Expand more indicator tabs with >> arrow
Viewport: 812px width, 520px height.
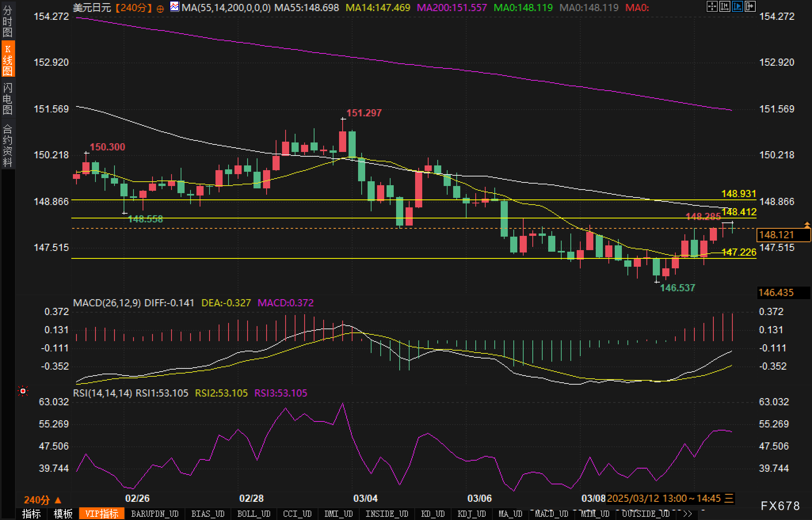(x=687, y=514)
